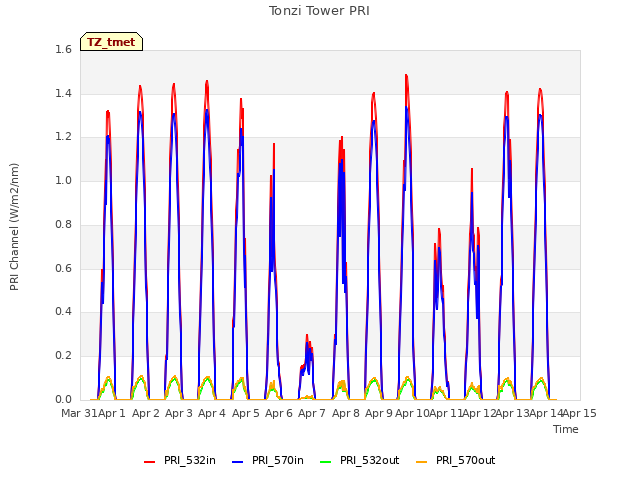Click the red PRI_532in legend swatch
640x480 pixels.
tap(150, 461)
